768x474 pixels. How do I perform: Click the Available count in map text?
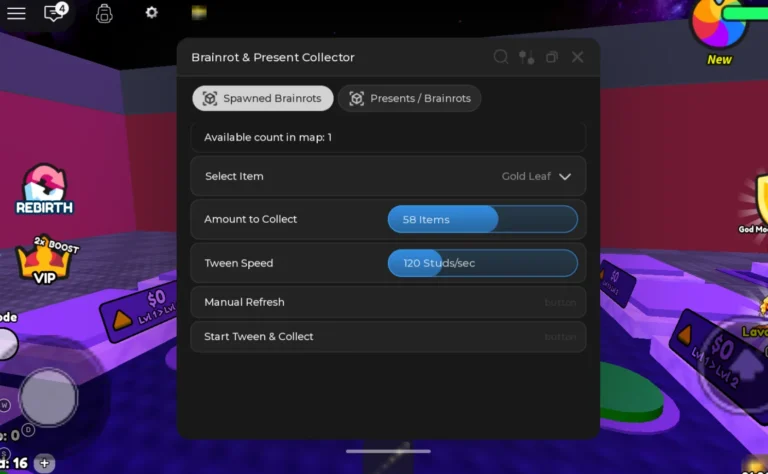tap(268, 138)
